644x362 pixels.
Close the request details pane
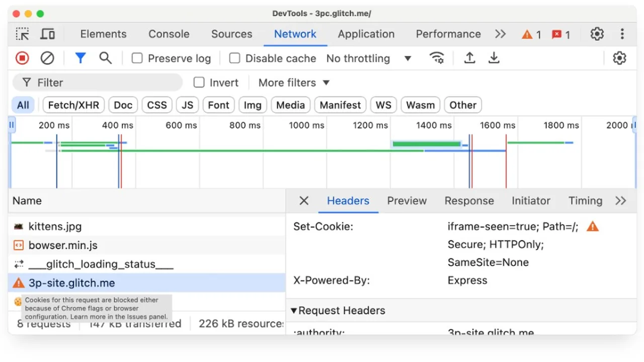coord(304,201)
